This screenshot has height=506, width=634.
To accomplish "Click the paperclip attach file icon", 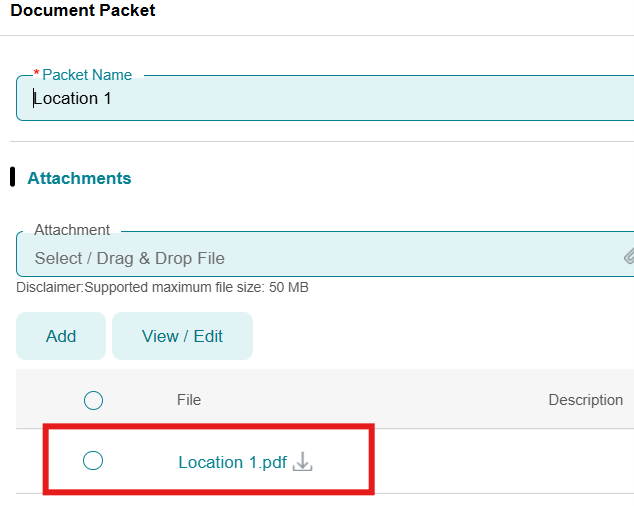I will pyautogui.click(x=628, y=257).
